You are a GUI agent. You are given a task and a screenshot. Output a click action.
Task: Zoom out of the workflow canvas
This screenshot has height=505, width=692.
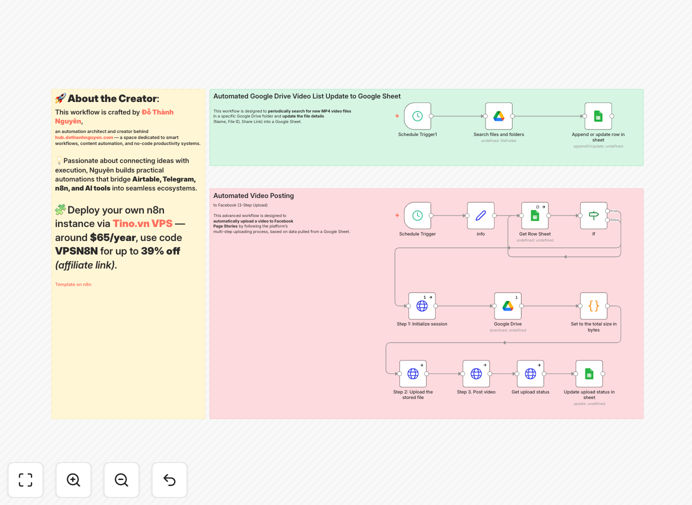(121, 480)
